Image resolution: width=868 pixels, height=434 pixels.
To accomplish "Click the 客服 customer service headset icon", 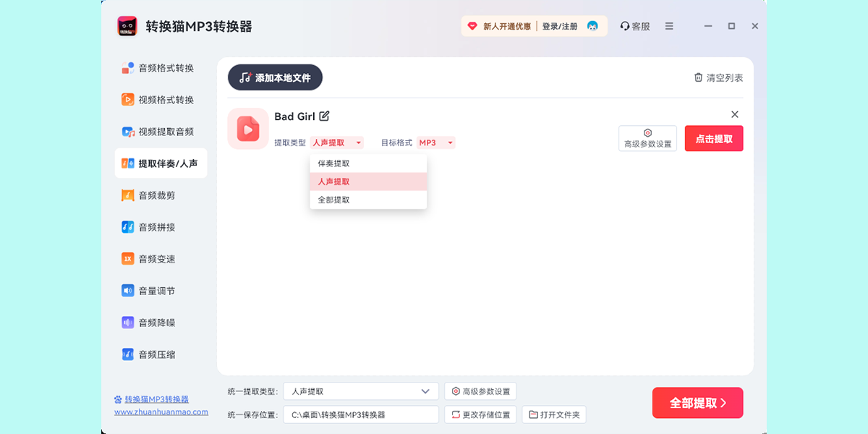I will click(x=624, y=25).
